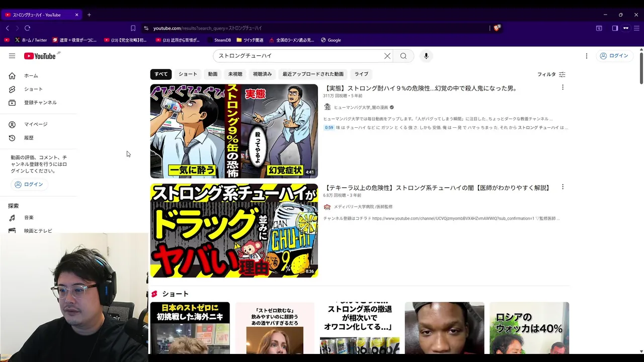Open a new browser tab
Screen dimensions: 644x362
89,15
